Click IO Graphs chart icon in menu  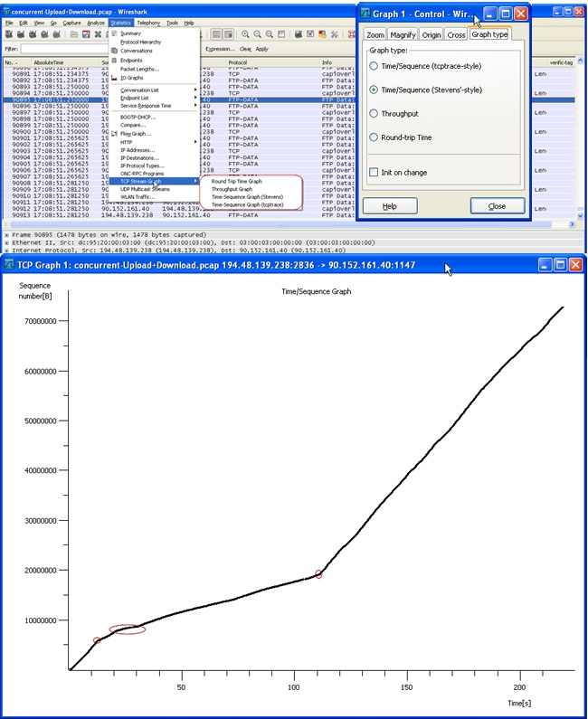[x=114, y=78]
